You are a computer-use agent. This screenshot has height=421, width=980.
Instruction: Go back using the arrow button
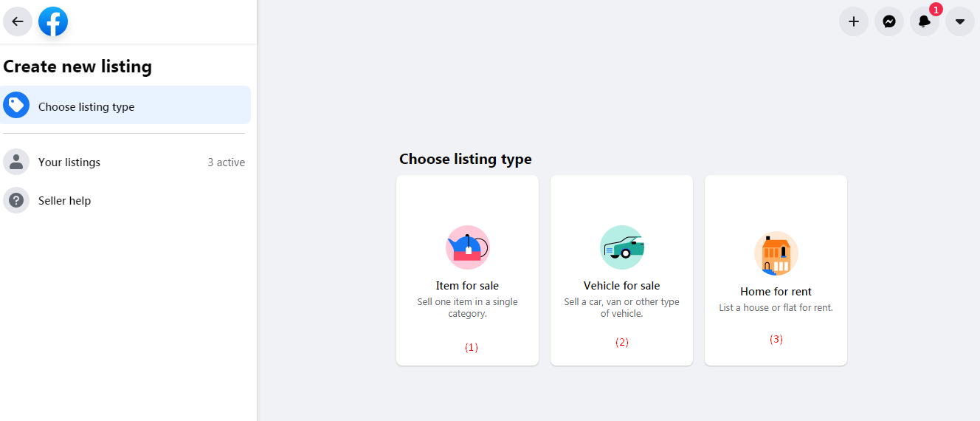tap(18, 21)
